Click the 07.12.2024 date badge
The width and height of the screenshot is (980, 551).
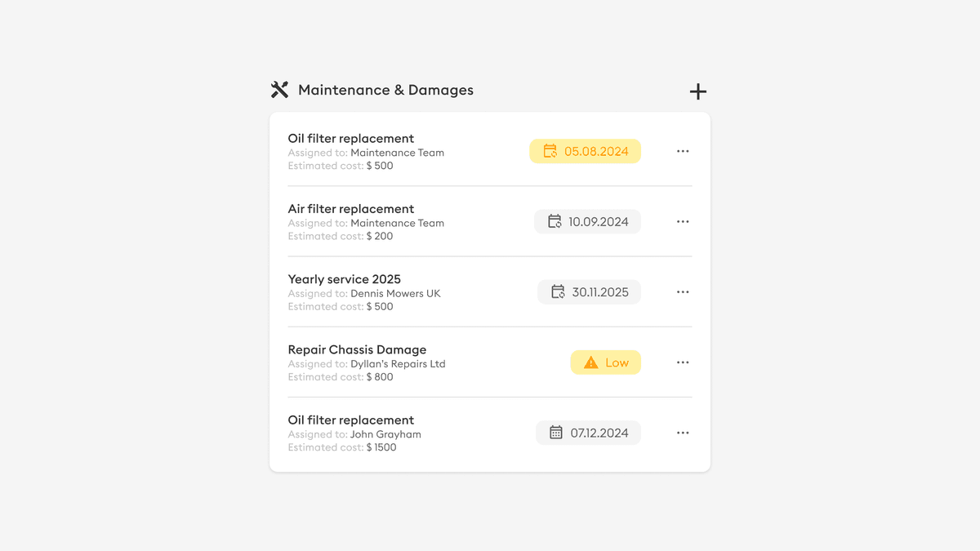[x=588, y=433]
